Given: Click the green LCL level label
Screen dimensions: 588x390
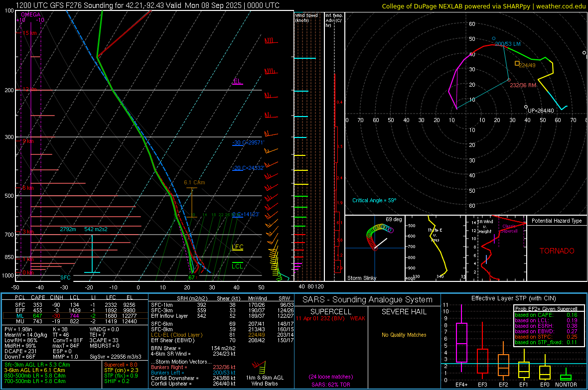Looking at the screenshot, I should click(x=237, y=266).
